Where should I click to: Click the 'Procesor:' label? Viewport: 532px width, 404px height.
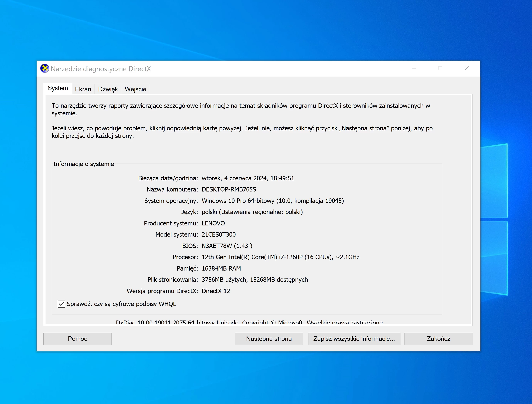point(185,257)
